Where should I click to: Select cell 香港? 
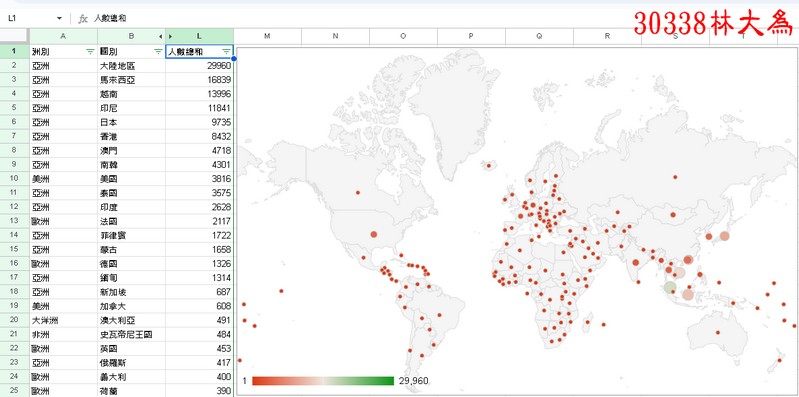click(x=131, y=137)
